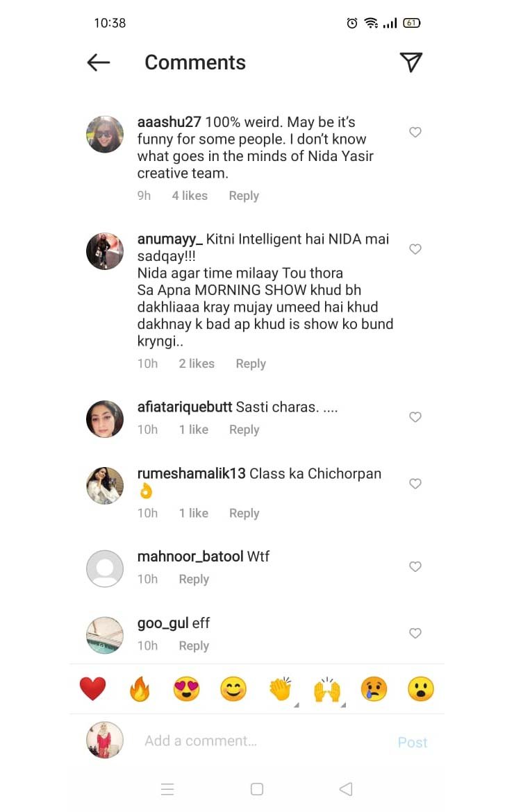
Task: Tap the back arrow icon
Action: click(x=99, y=62)
